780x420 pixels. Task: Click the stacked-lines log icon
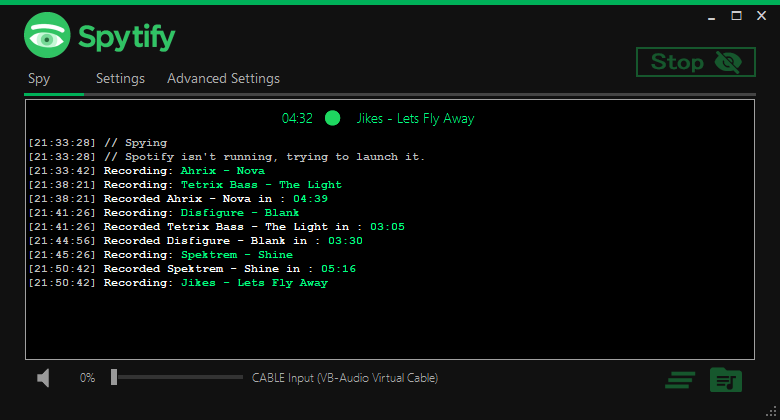[681, 380]
